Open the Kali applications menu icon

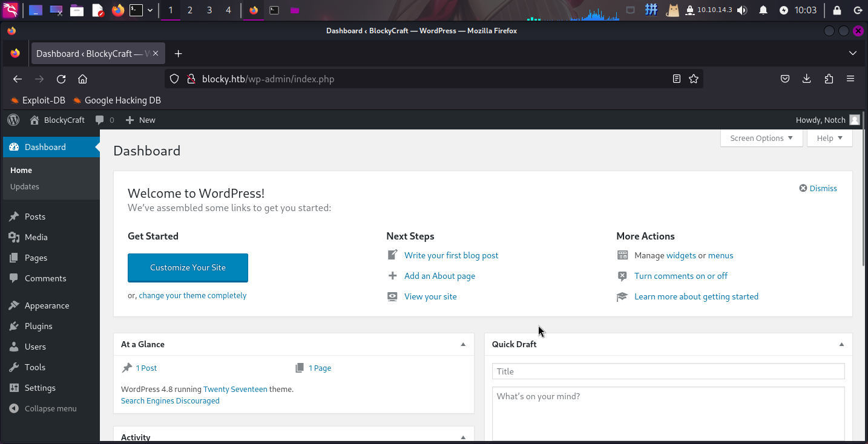point(11,10)
